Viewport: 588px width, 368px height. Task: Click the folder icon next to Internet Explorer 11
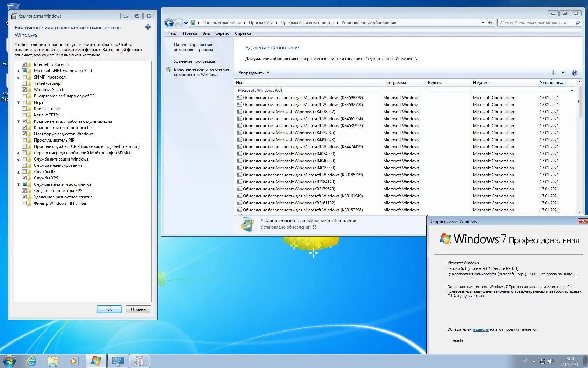tap(30, 64)
